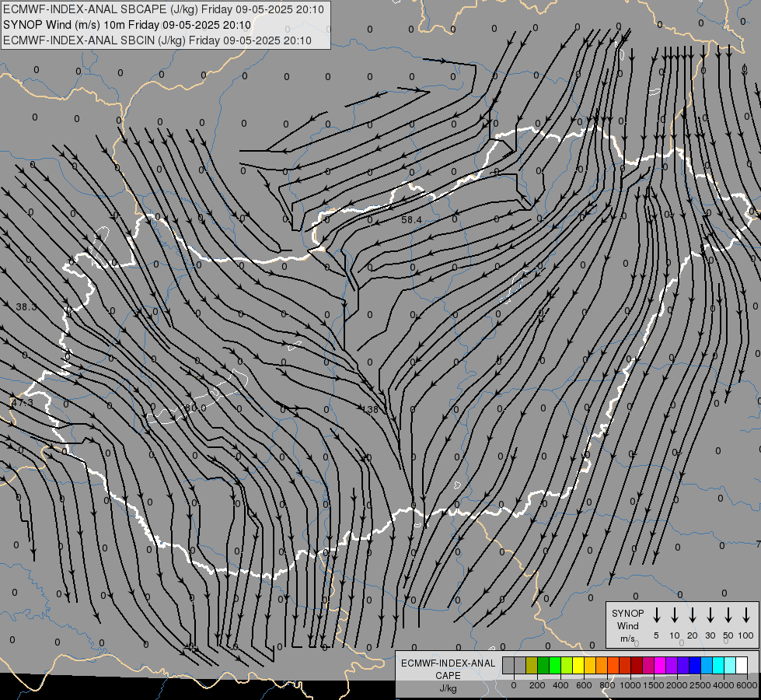Choose the pure blue swatch before 2500
The image size is (761, 700).
[696, 665]
